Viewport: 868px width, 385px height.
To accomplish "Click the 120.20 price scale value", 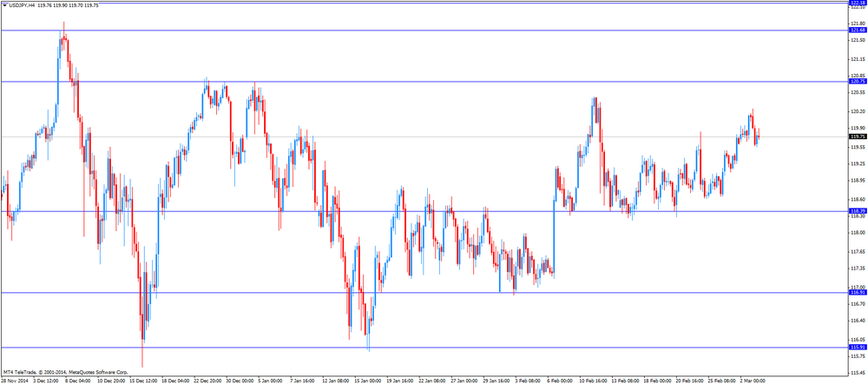I will (858, 111).
